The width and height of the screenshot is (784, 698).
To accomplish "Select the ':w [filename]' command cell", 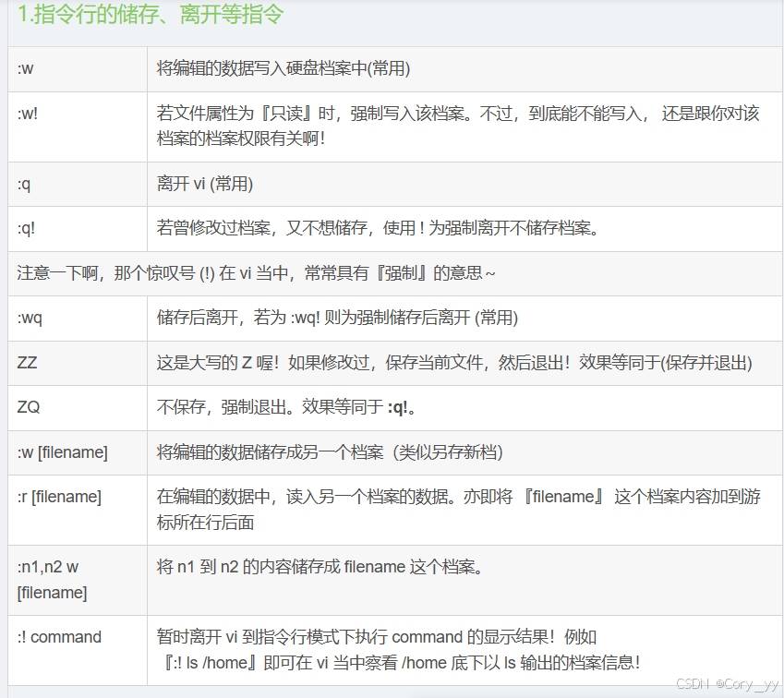I will (78, 452).
